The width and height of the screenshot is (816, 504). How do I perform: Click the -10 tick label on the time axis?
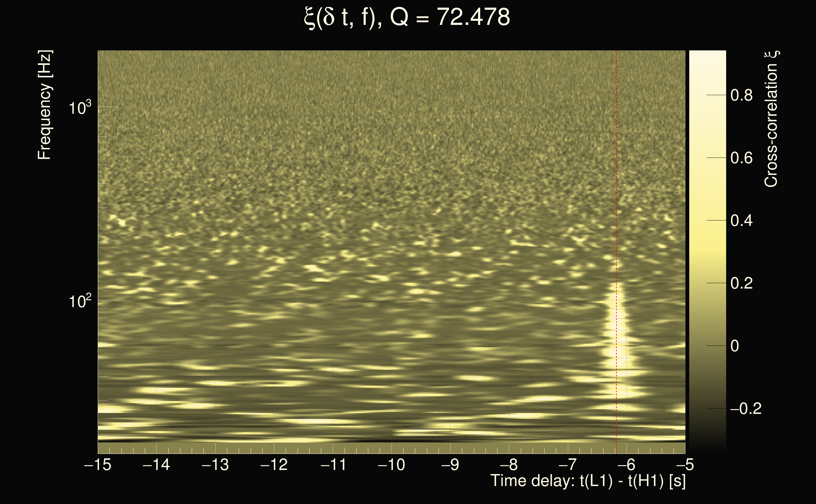[x=391, y=465]
